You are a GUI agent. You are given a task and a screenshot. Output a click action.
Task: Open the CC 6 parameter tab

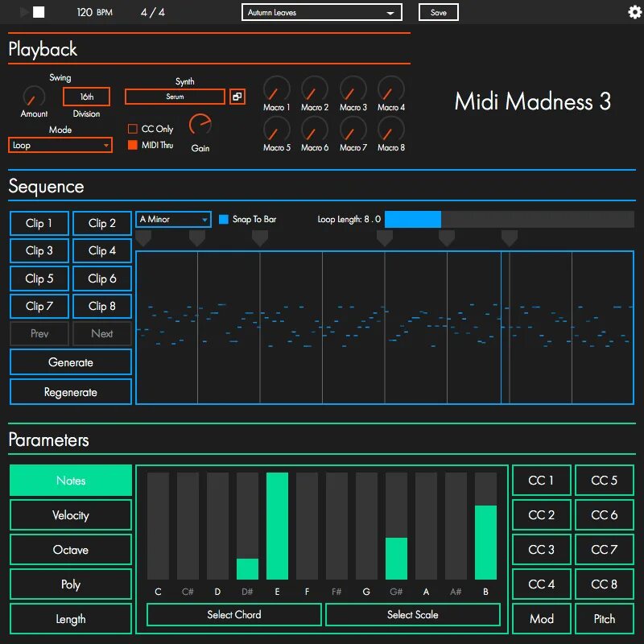(605, 515)
